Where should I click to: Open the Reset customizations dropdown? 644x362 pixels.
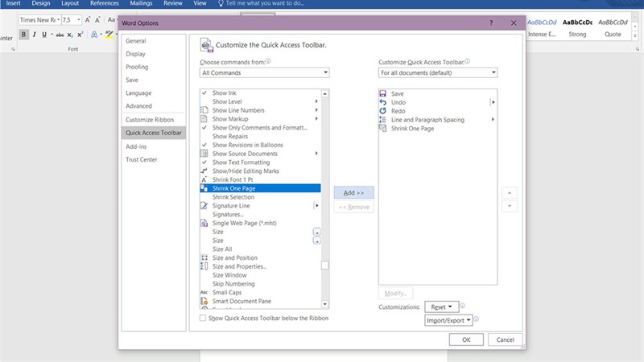(441, 306)
